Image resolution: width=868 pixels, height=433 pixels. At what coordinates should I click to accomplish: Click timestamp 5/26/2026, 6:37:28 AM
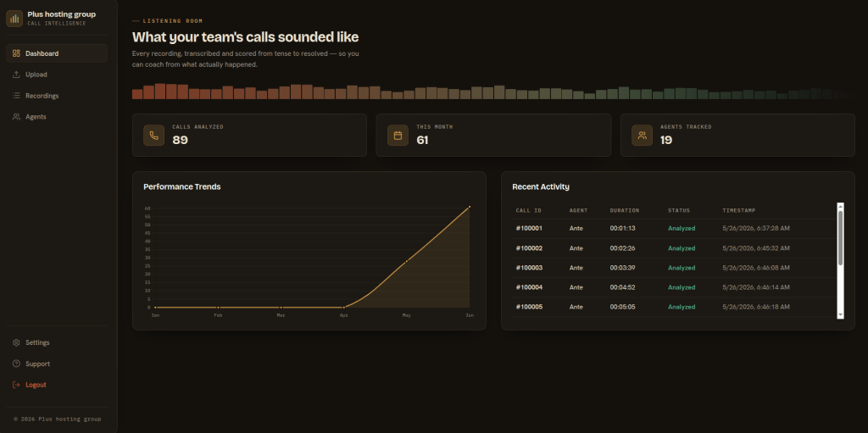[755, 228]
